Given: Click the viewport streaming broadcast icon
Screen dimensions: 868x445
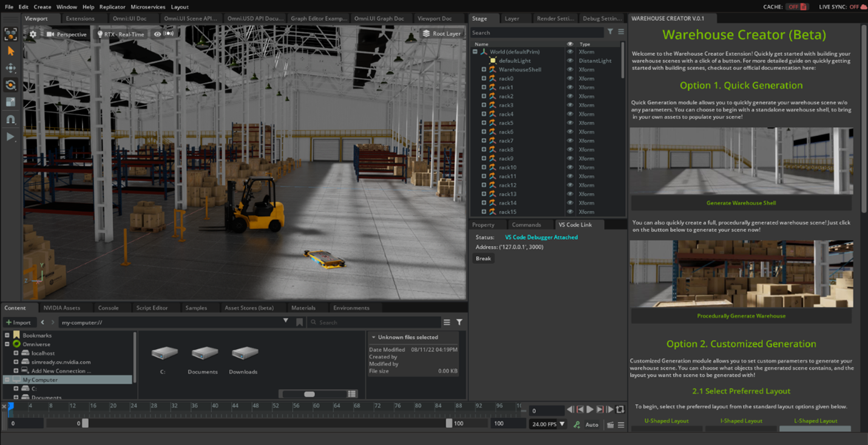Looking at the screenshot, I should (x=169, y=34).
